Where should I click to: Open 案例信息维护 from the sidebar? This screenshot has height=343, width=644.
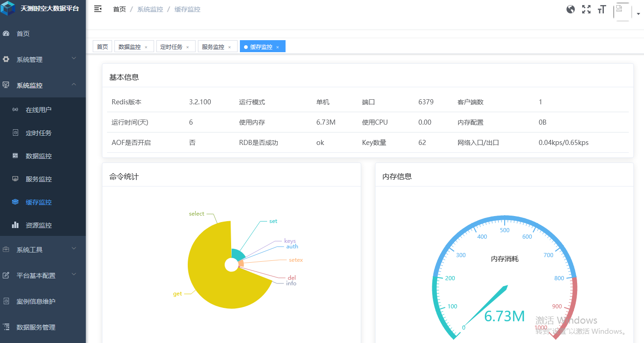click(36, 301)
